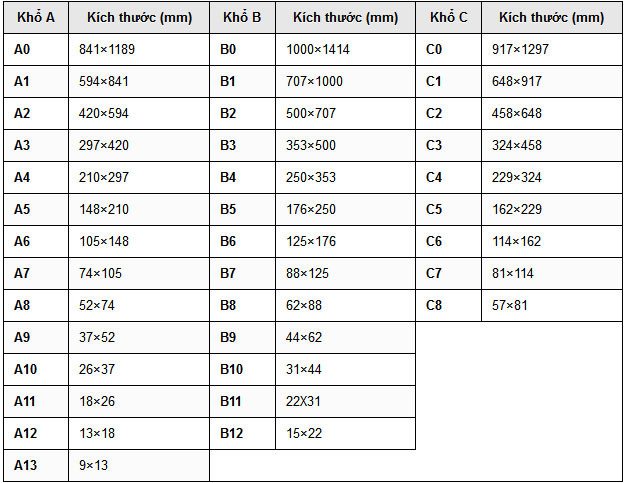Select the A4 row label cell
Image resolution: width=627 pixels, height=483 pixels.
pyautogui.click(x=24, y=177)
